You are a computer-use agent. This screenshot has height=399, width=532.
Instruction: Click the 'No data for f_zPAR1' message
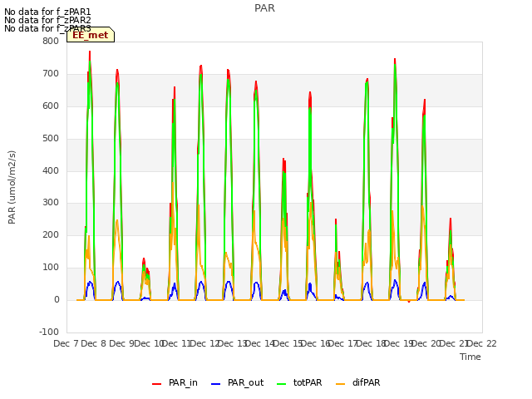[47, 12]
